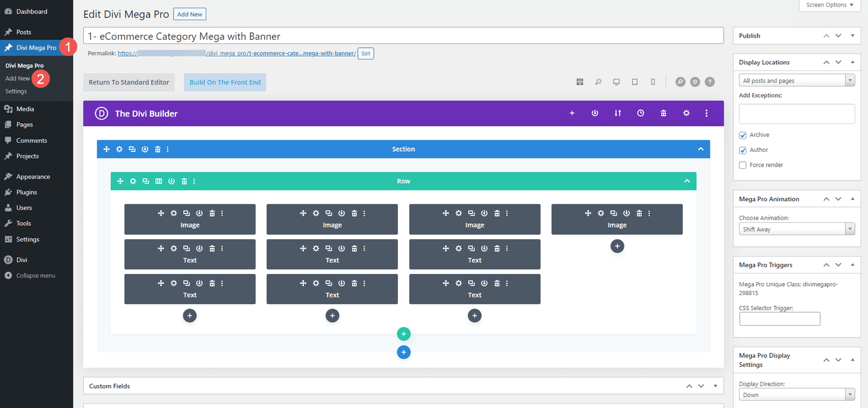
Task: Click green add row plus button
Action: point(404,334)
